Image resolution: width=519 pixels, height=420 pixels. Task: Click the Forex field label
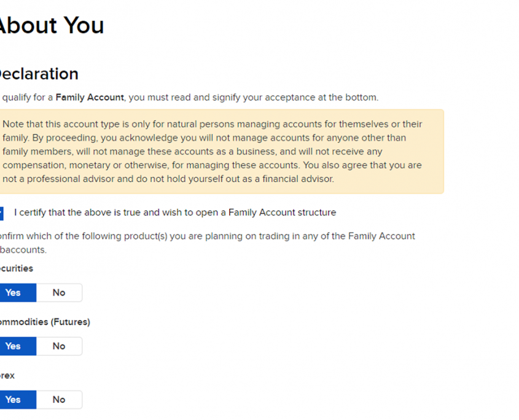(x=7, y=375)
